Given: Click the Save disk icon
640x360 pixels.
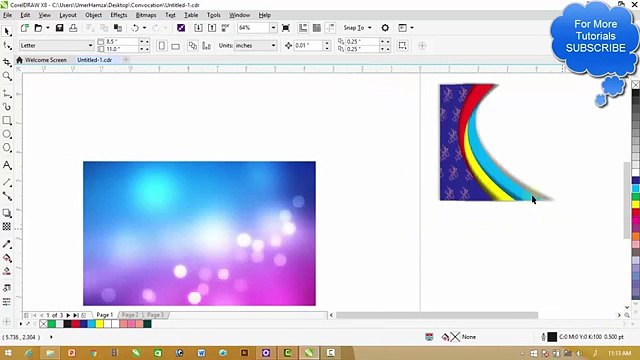Looking at the screenshot, I should [x=60, y=28].
